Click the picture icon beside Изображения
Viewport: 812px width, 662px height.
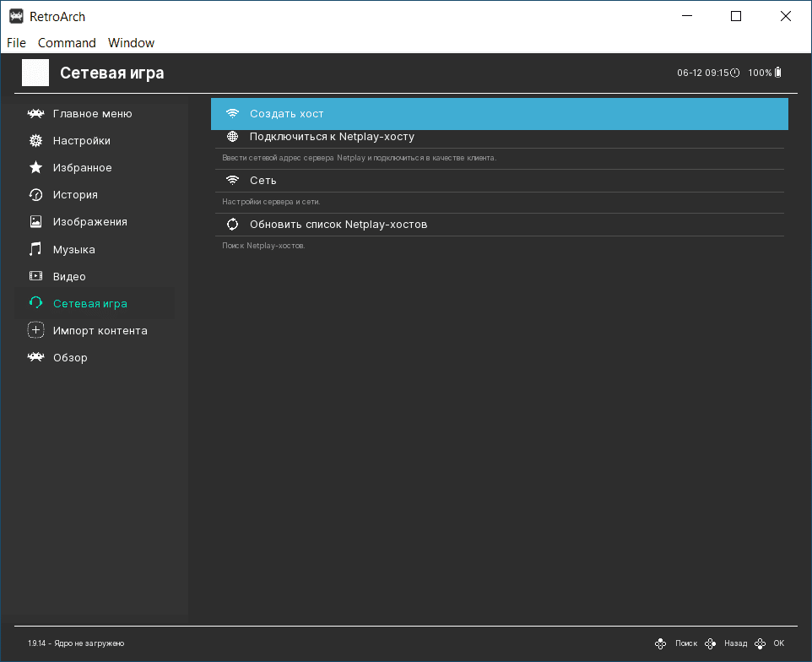[x=35, y=222]
